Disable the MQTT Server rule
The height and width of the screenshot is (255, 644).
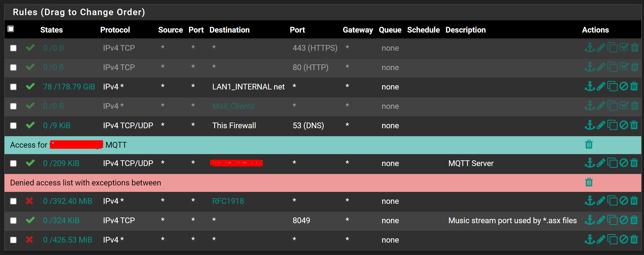pyautogui.click(x=624, y=163)
